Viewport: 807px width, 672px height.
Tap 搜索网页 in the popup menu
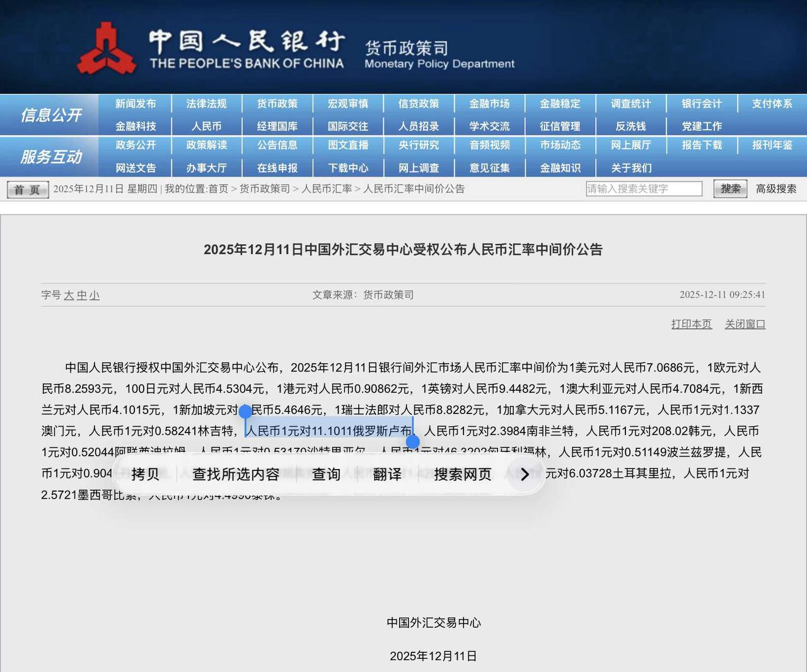(463, 475)
